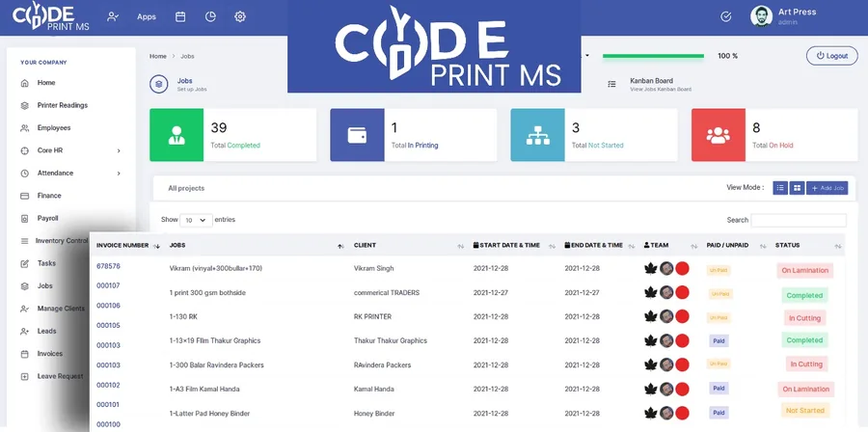This screenshot has height=432, width=868.
Task: Click the green progress bar at 100 %
Action: coord(653,56)
